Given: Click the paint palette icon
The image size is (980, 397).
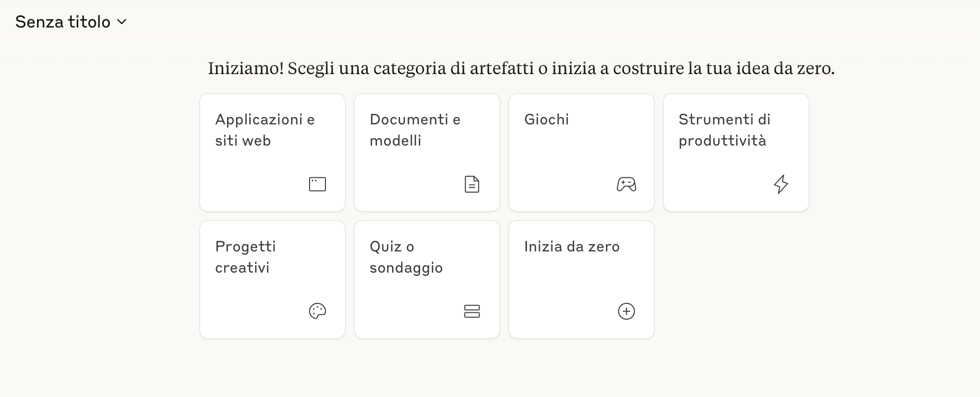Looking at the screenshot, I should point(317,311).
